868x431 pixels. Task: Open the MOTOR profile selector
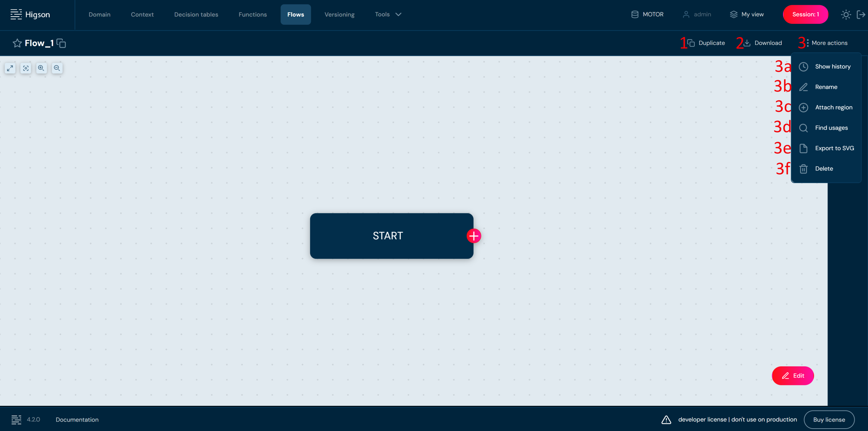point(647,14)
